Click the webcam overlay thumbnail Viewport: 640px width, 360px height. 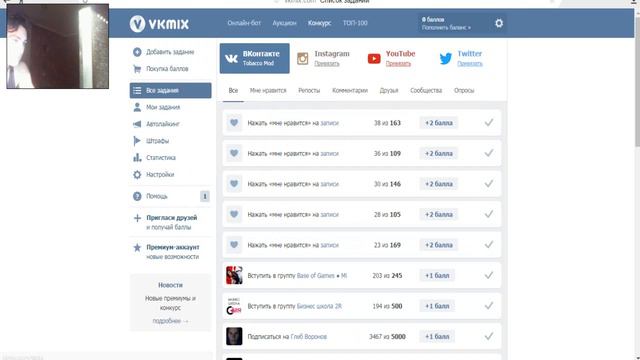coord(58,46)
